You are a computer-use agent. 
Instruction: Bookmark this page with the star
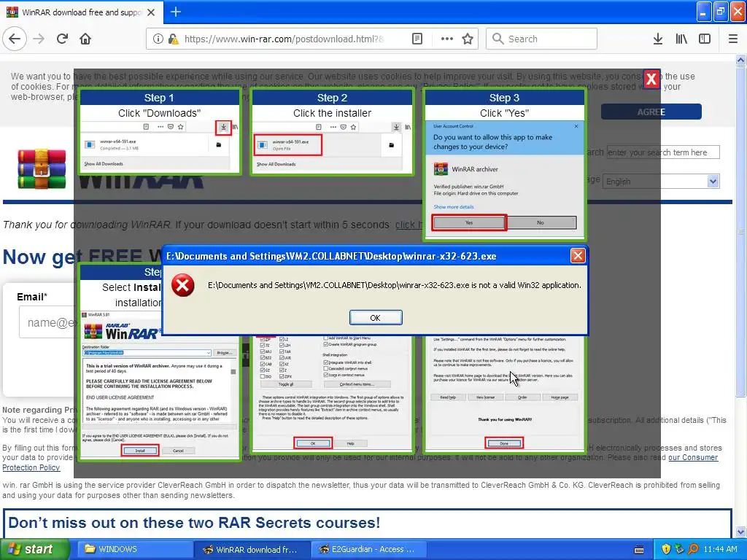[x=468, y=39]
